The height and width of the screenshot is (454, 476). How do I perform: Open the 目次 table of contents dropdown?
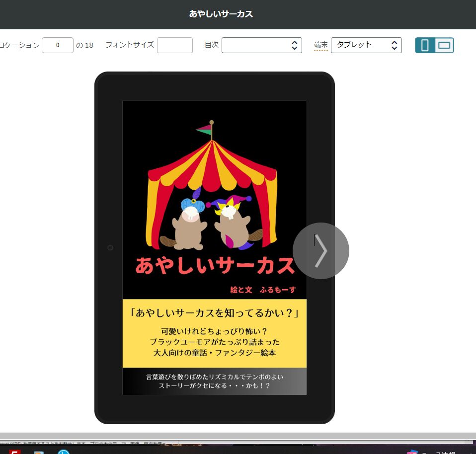262,45
